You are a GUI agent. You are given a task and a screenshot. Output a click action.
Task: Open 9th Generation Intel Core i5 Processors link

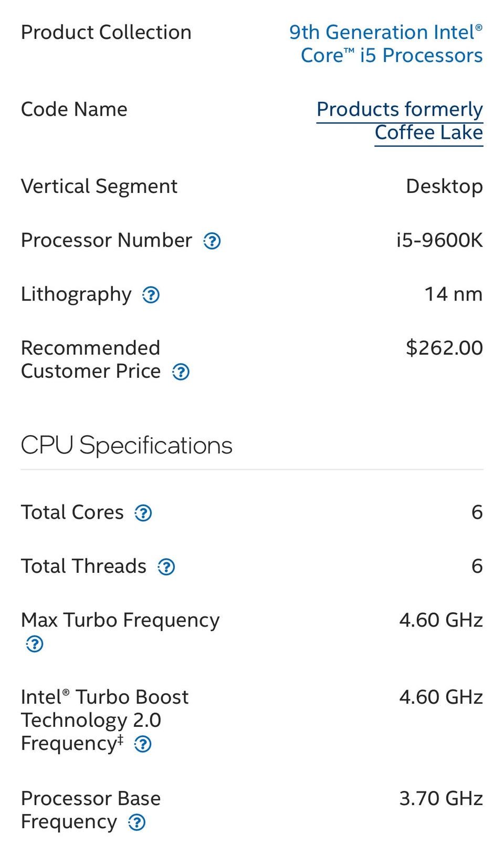point(386,44)
